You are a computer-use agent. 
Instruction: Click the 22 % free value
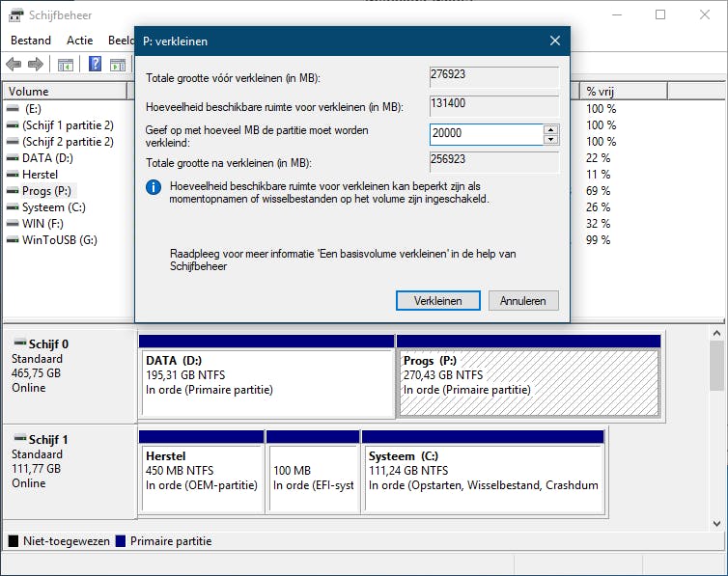pyautogui.click(x=598, y=158)
